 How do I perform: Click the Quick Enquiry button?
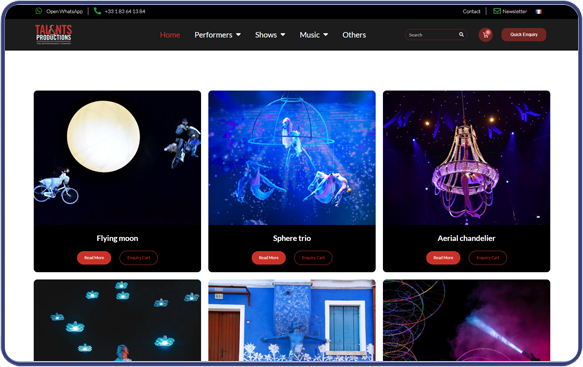[x=524, y=35]
